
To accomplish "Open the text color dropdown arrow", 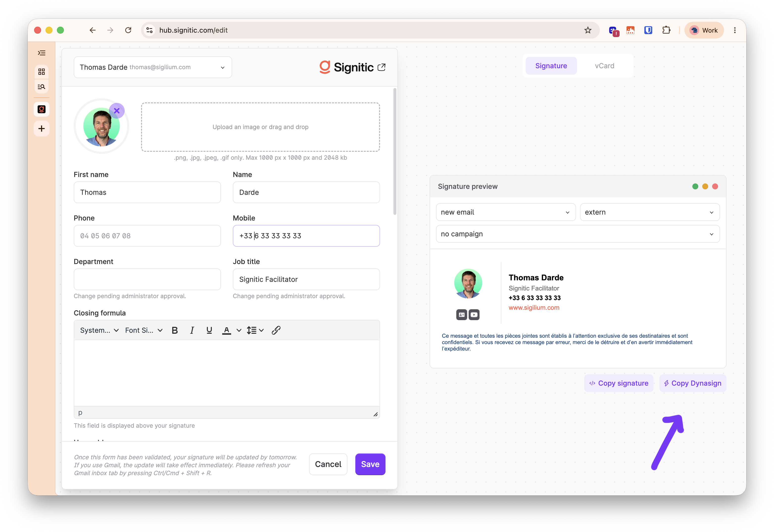I will coord(239,330).
